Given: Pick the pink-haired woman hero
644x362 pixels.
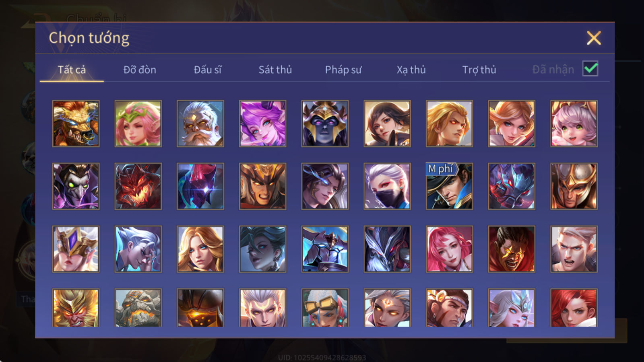Looking at the screenshot, I should click(449, 249).
